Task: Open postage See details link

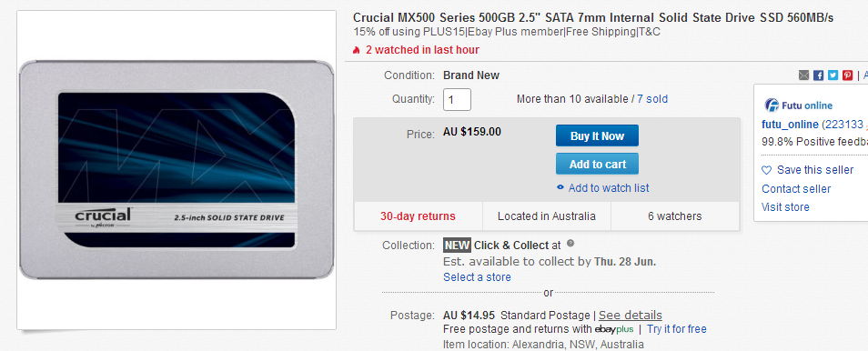Action: pyautogui.click(x=630, y=315)
